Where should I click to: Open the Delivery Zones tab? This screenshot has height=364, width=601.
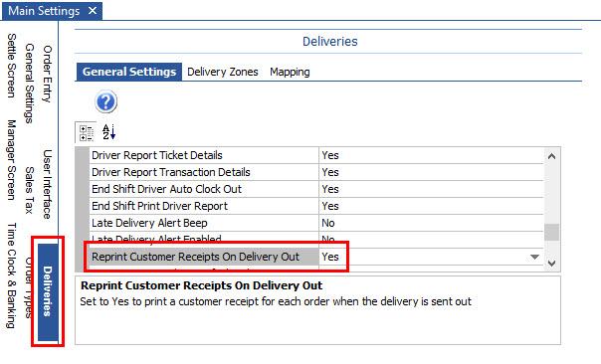223,72
